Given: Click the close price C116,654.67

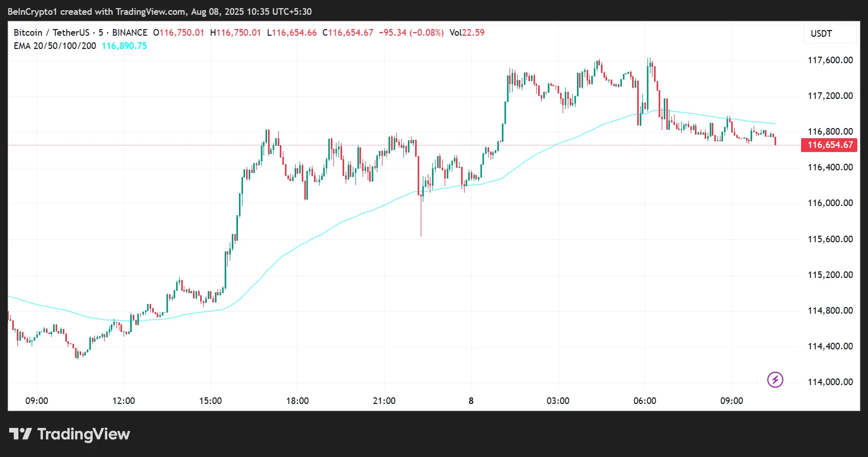Looking at the screenshot, I should tap(348, 33).
